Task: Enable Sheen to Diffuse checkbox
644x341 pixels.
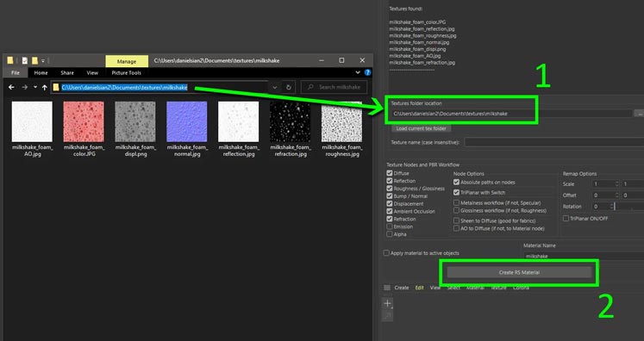Action: 456,220
